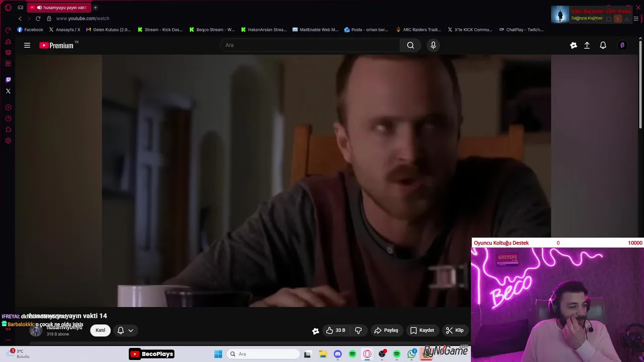Open the HakanArslan Stream bookmark

click(264, 30)
